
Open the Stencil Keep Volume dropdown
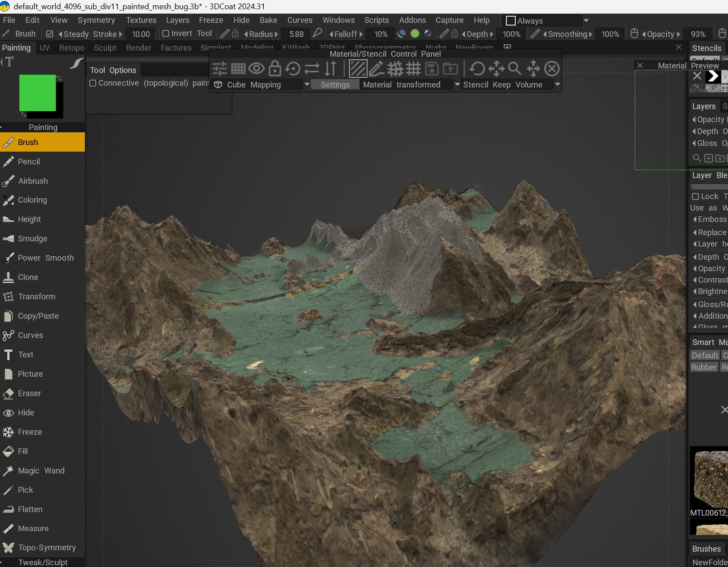[511, 84]
